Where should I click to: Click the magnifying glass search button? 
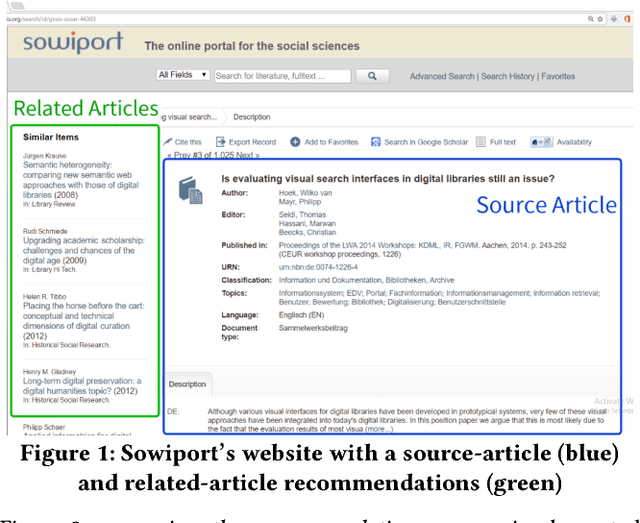372,76
